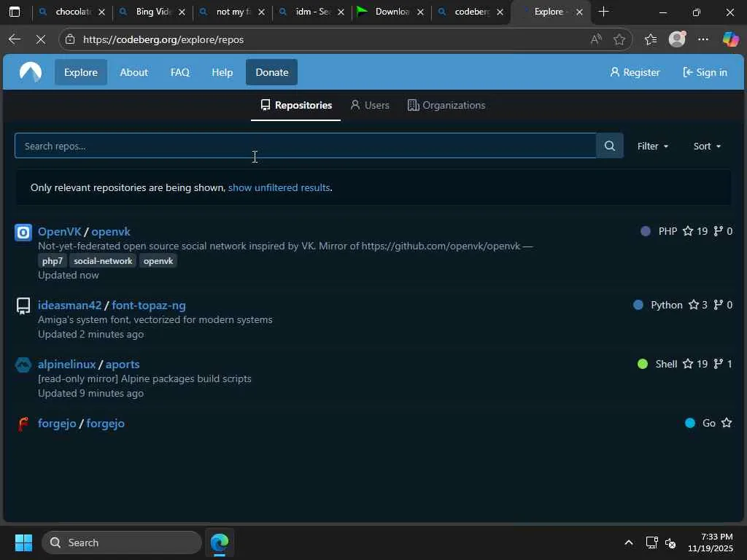Click the fork icon on aports row

click(718, 364)
